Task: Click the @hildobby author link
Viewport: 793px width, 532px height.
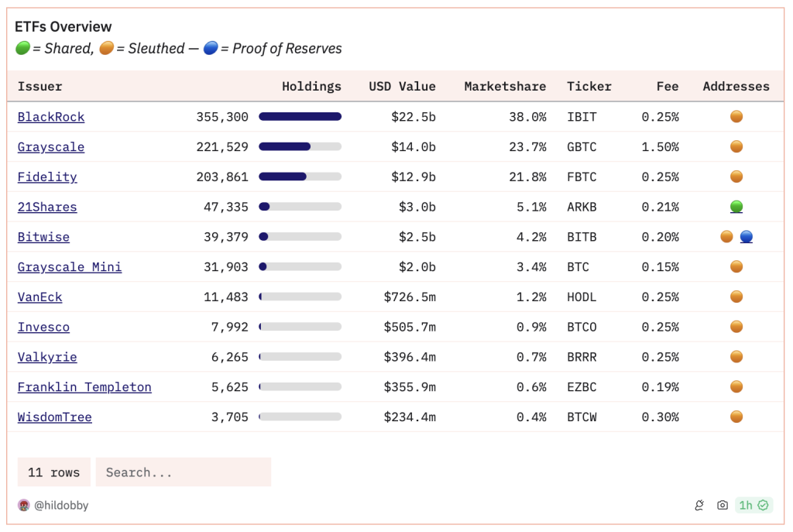Action: [x=61, y=506]
